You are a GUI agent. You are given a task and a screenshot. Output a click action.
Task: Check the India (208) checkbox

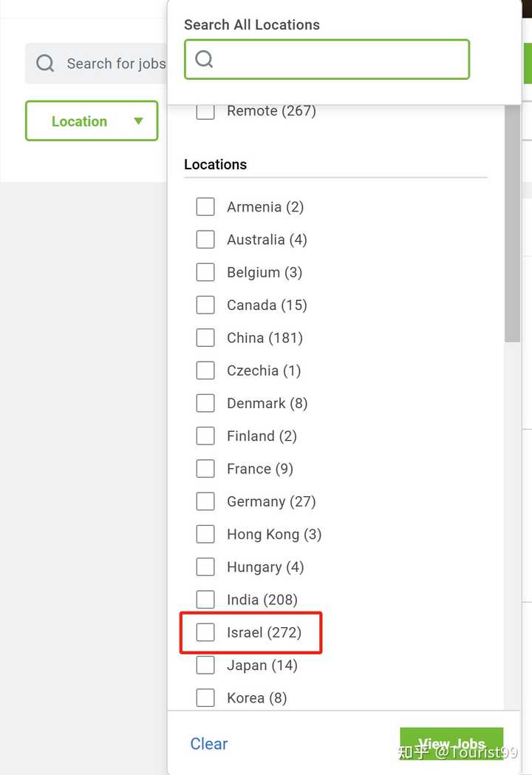[x=205, y=600]
